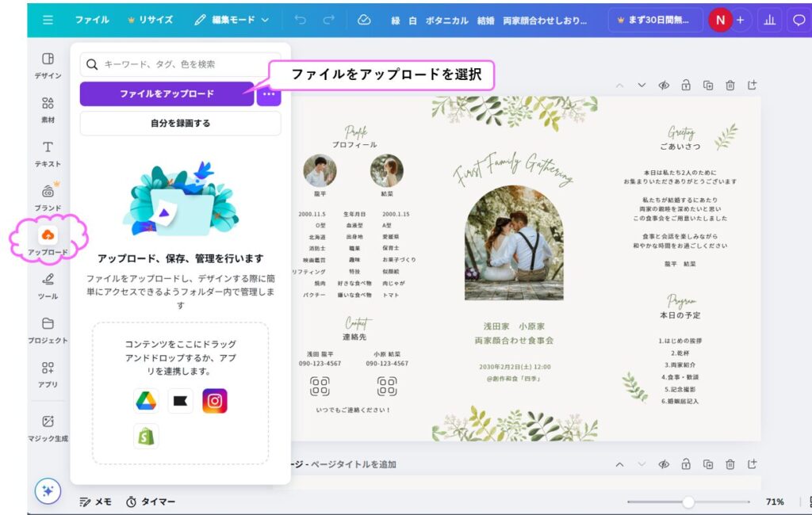Expand the 編集モード dropdown
The width and height of the screenshot is (812, 515).
(232, 20)
